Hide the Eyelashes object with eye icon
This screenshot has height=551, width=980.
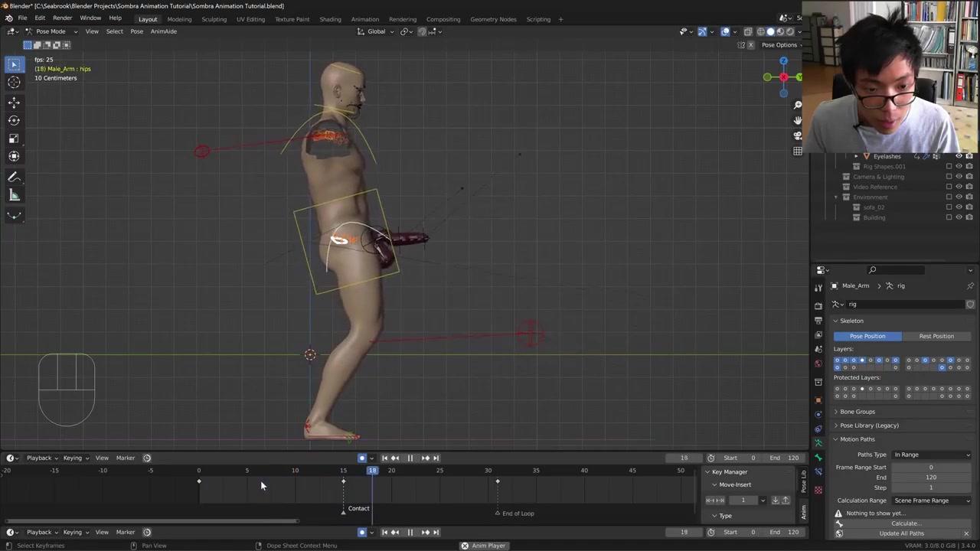pos(959,156)
